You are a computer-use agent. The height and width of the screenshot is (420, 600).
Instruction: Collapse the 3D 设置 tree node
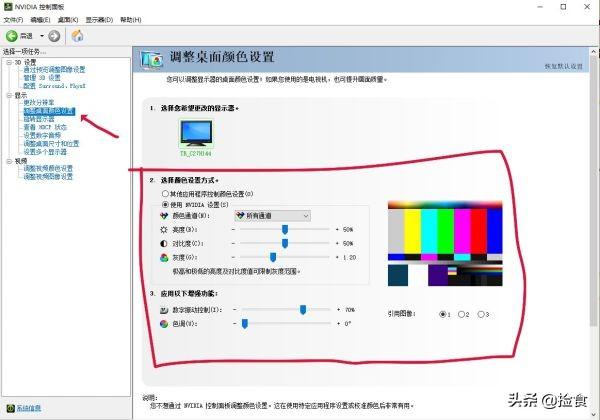9,62
